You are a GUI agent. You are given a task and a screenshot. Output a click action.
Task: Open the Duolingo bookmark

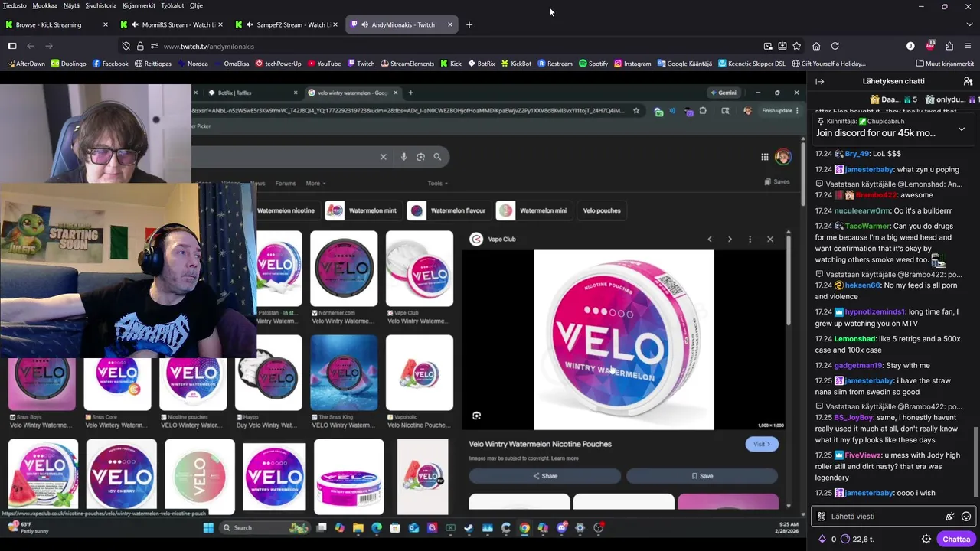(68, 64)
